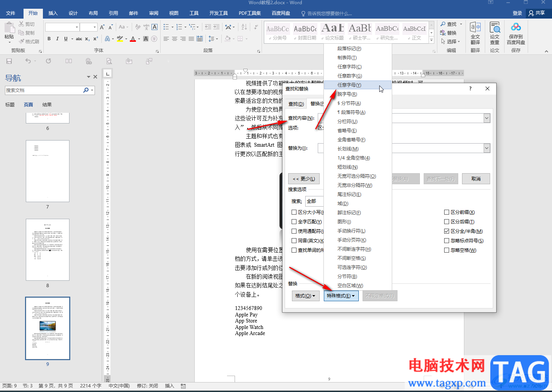Apply superscript x² formatting
This screenshot has width=552, height=392.
(x=96, y=39)
